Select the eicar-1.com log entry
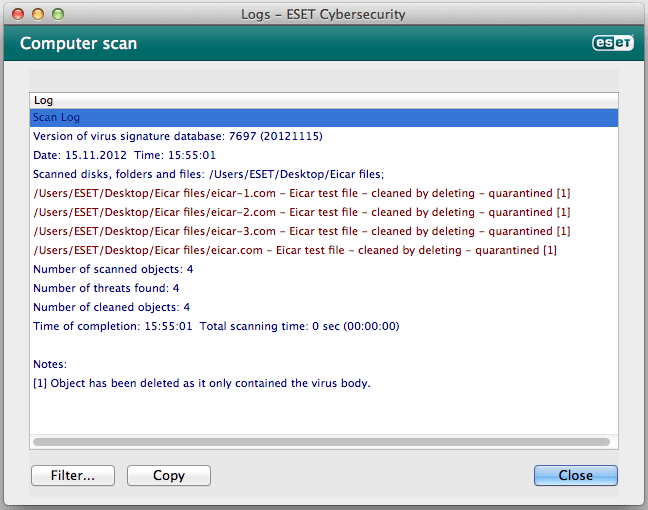The width and height of the screenshot is (648, 510). [x=301, y=193]
